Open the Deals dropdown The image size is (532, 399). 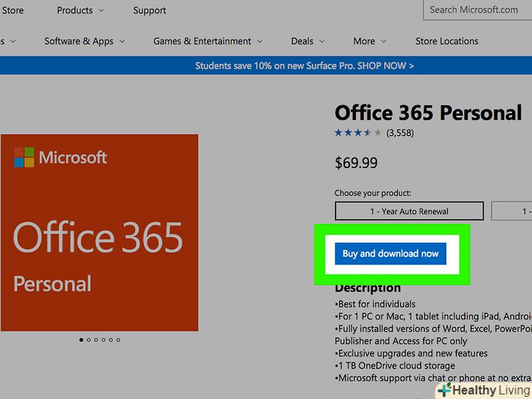308,41
